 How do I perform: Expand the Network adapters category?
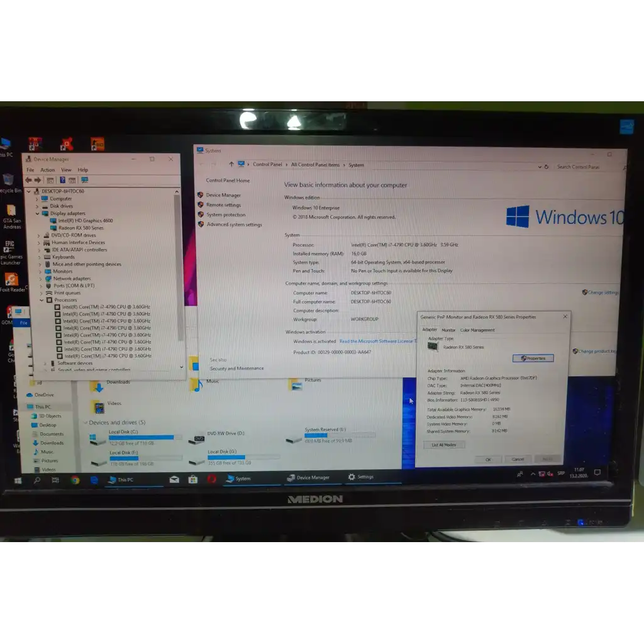click(40, 279)
